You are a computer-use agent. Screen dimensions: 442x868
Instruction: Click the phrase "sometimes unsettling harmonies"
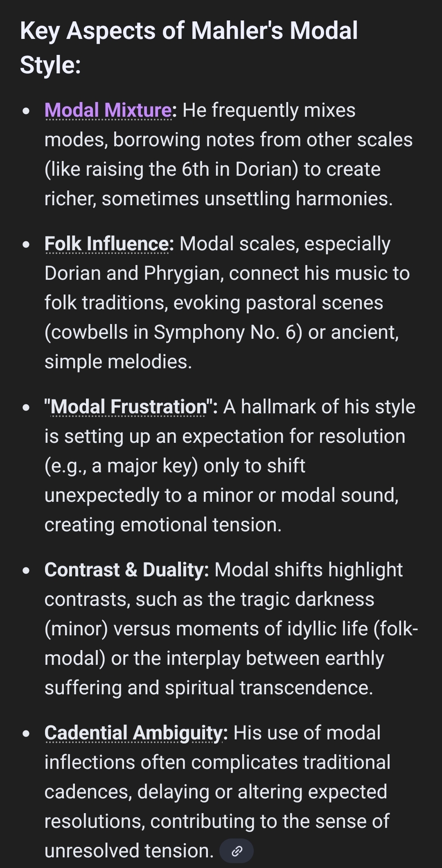247,199
